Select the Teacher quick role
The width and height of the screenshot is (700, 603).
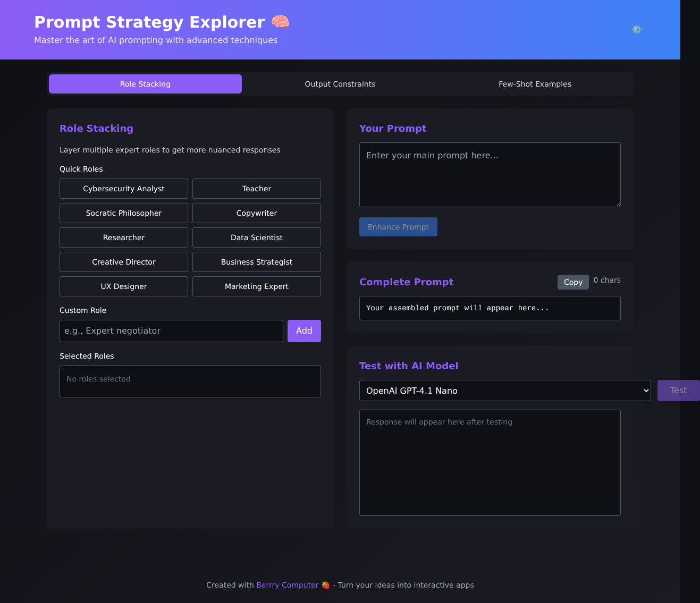click(256, 188)
